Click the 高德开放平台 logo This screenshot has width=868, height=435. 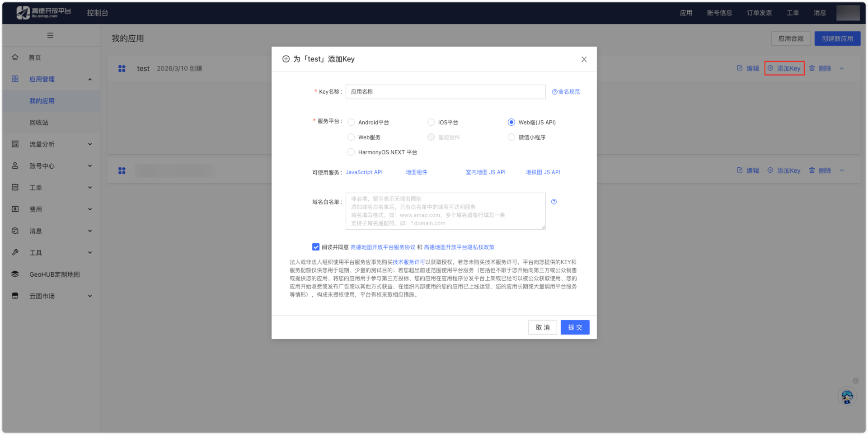click(x=44, y=13)
